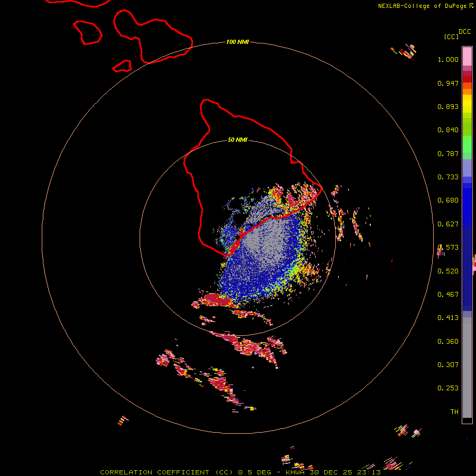Click the 0.840 color scale value
476x476 pixels.
(x=448, y=130)
